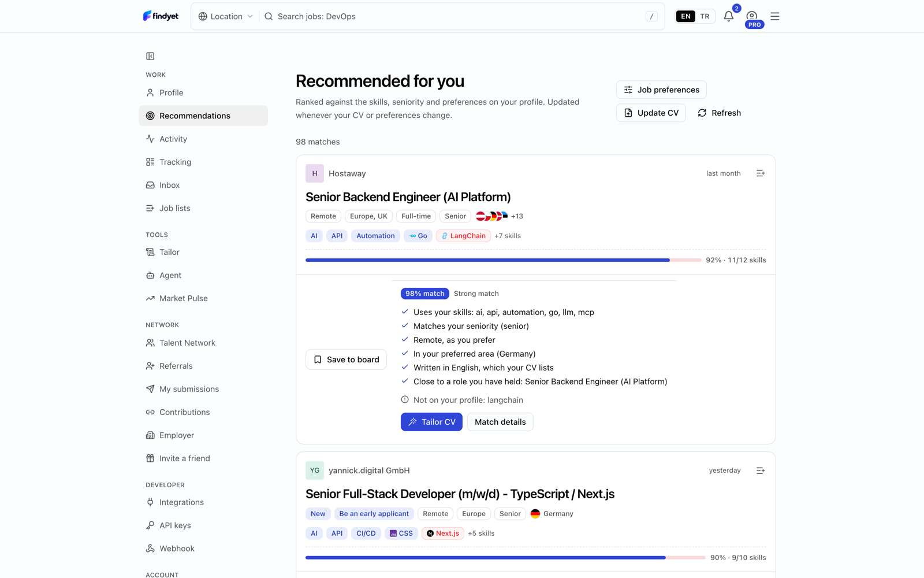Screen dimensions: 924x578
Task: Click the +7 skills link
Action: (508, 236)
